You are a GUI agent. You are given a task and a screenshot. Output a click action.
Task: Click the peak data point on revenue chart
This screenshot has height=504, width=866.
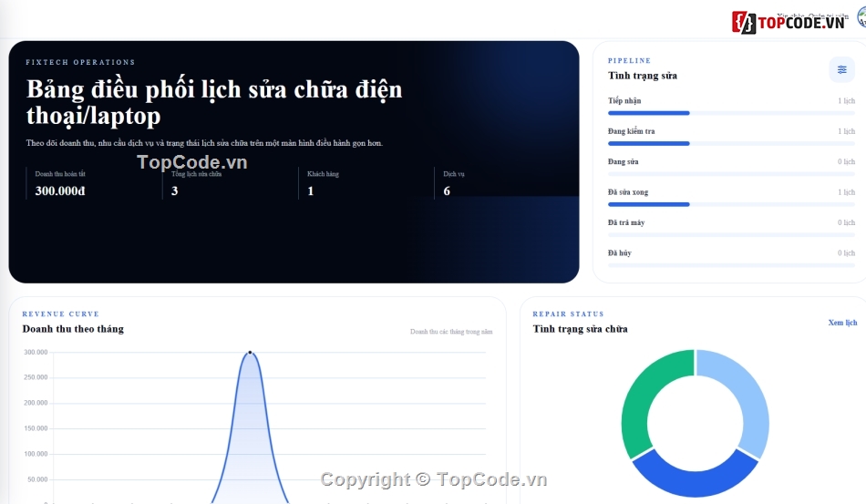click(250, 352)
